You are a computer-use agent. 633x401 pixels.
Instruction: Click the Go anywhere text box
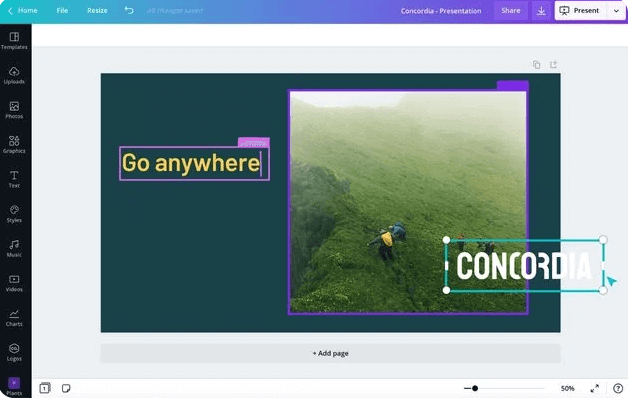point(194,163)
